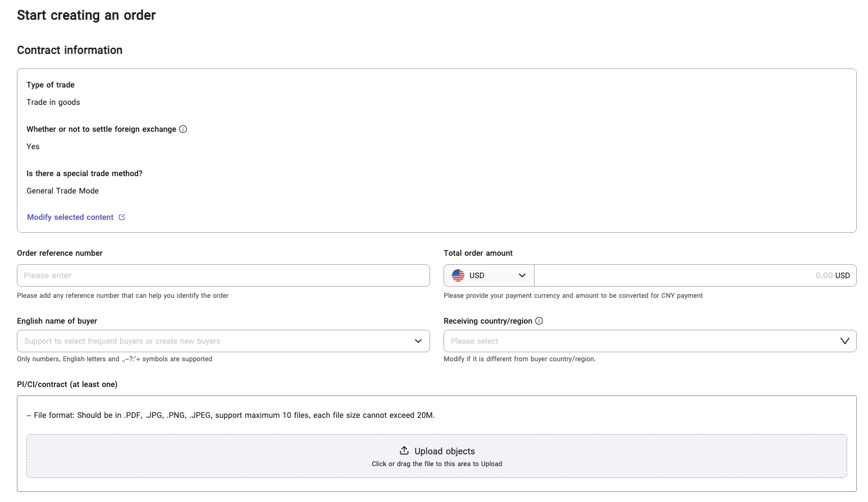
Task: Click the Total order amount input
Action: coord(674,275)
